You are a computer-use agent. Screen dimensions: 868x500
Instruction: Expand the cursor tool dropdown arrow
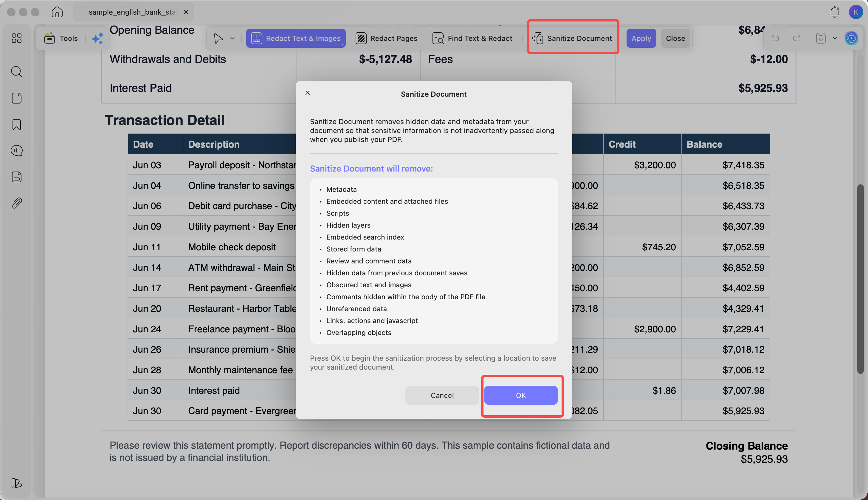pos(232,38)
